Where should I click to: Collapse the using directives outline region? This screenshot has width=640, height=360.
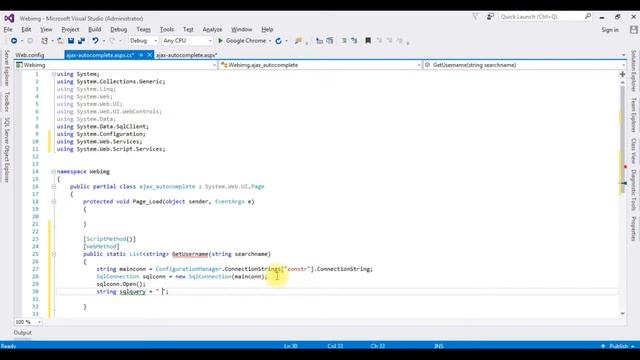pos(53,74)
